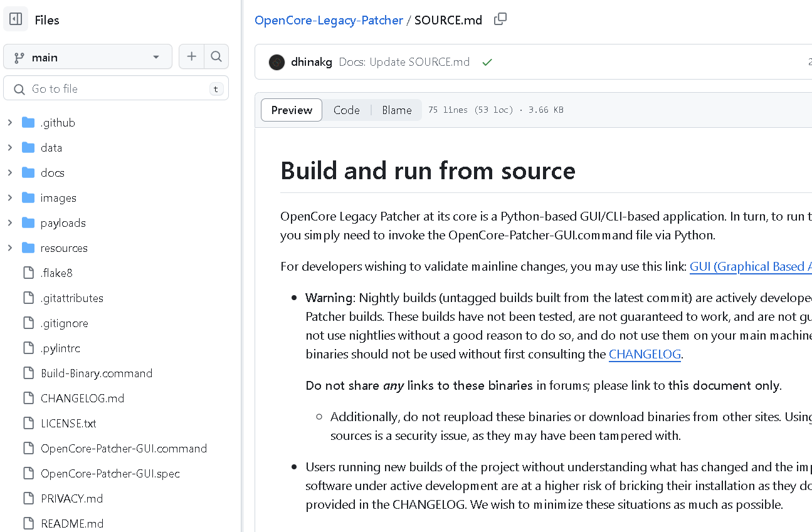Image resolution: width=812 pixels, height=532 pixels.
Task: Expand the resources folder chevron
Action: (x=10, y=248)
